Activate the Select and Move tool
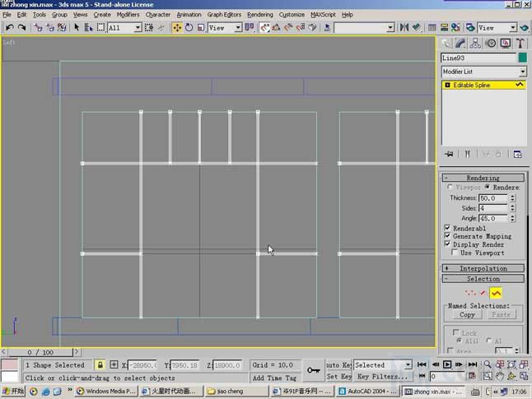The width and height of the screenshot is (532, 399). [x=177, y=27]
